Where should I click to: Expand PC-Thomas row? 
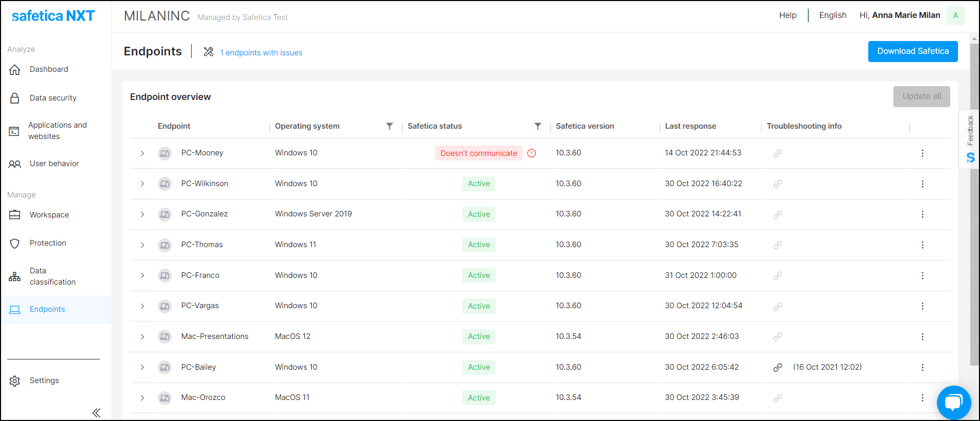pos(142,245)
